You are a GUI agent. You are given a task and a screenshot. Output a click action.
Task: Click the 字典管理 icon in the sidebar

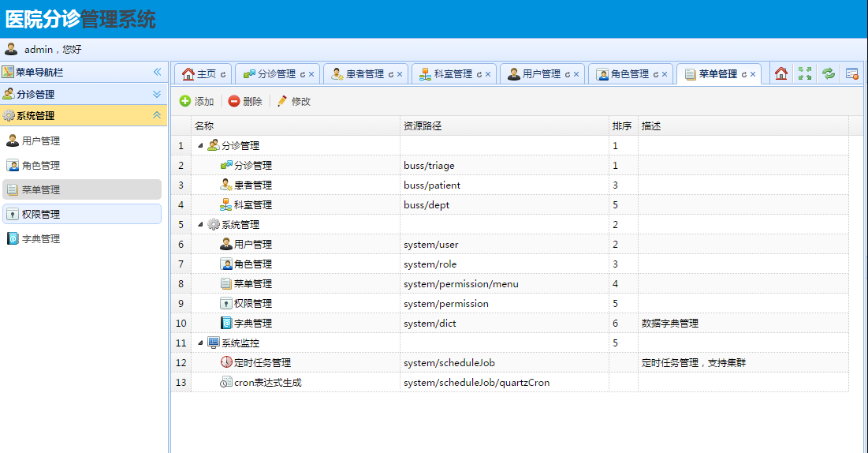tap(13, 238)
